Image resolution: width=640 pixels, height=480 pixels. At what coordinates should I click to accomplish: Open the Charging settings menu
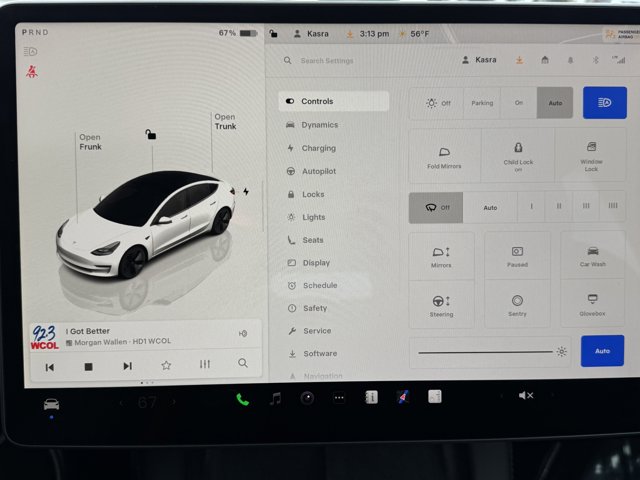(x=311, y=148)
